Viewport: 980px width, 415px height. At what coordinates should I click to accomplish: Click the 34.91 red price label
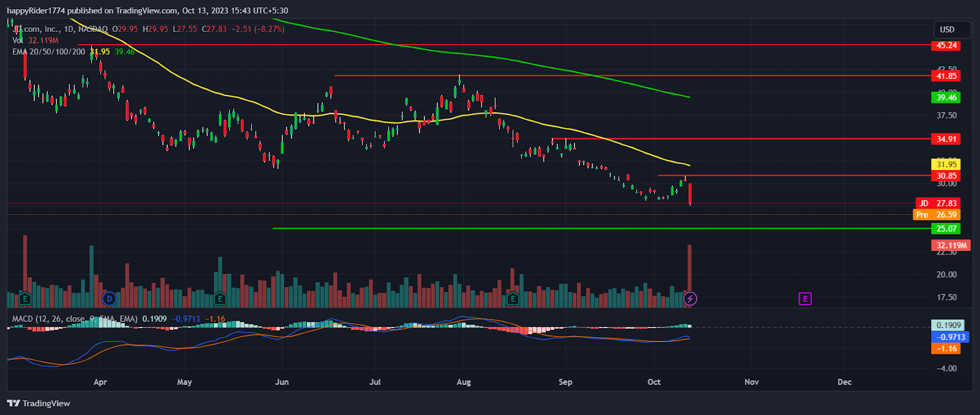coord(946,139)
